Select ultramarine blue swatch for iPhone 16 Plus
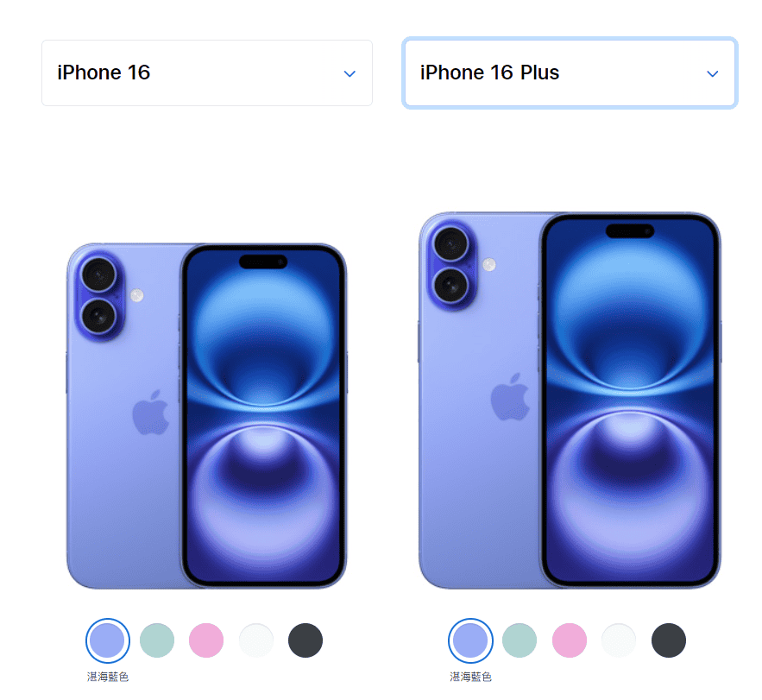Image resolution: width=762 pixels, height=700 pixels. [470, 640]
